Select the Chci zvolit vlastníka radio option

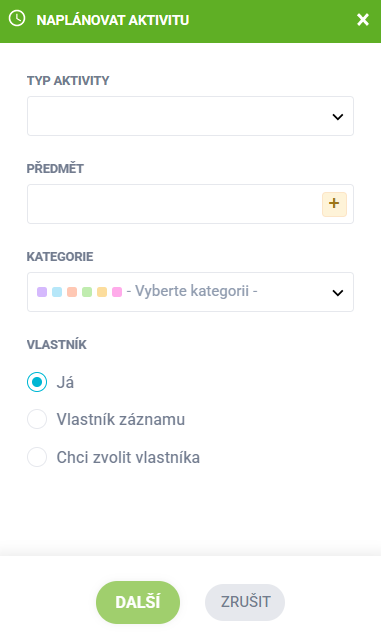37,457
